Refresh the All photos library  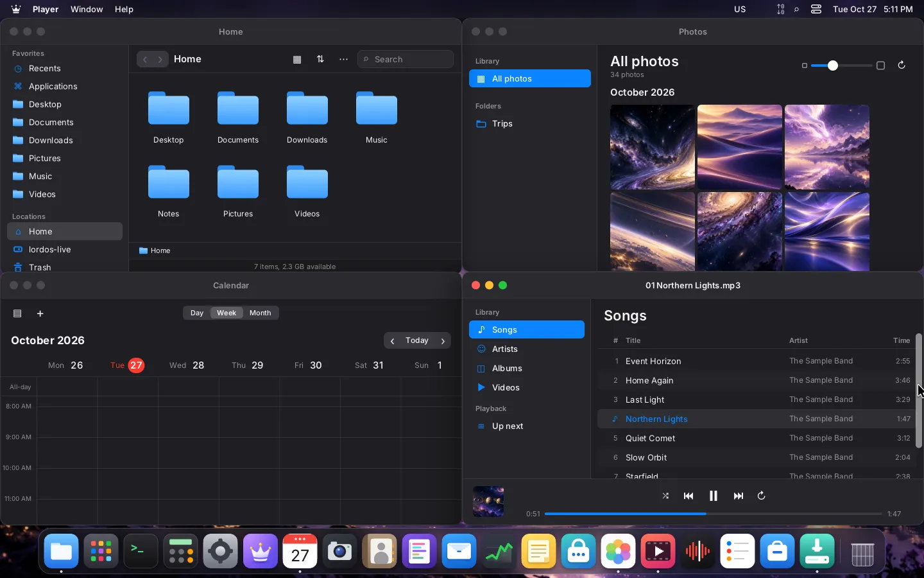(902, 66)
